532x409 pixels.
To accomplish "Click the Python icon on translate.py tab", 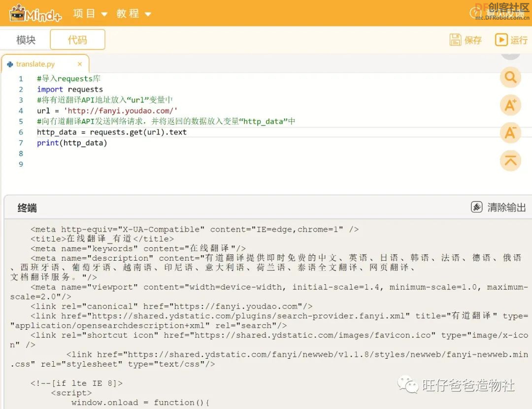I will click(x=10, y=64).
